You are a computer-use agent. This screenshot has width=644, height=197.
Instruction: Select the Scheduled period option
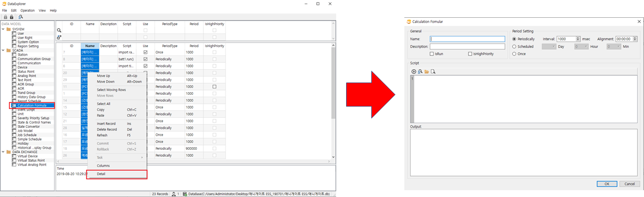click(514, 47)
